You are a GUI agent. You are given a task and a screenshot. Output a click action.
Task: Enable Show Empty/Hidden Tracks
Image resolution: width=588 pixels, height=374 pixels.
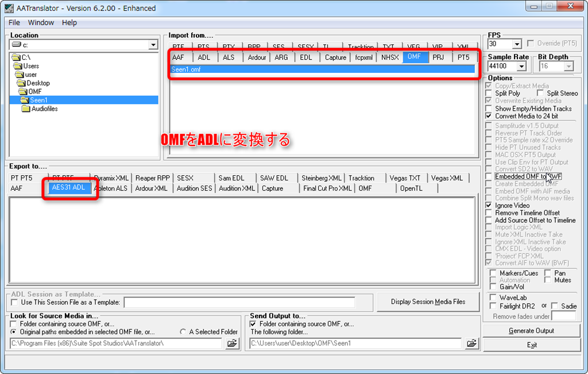[x=489, y=109]
